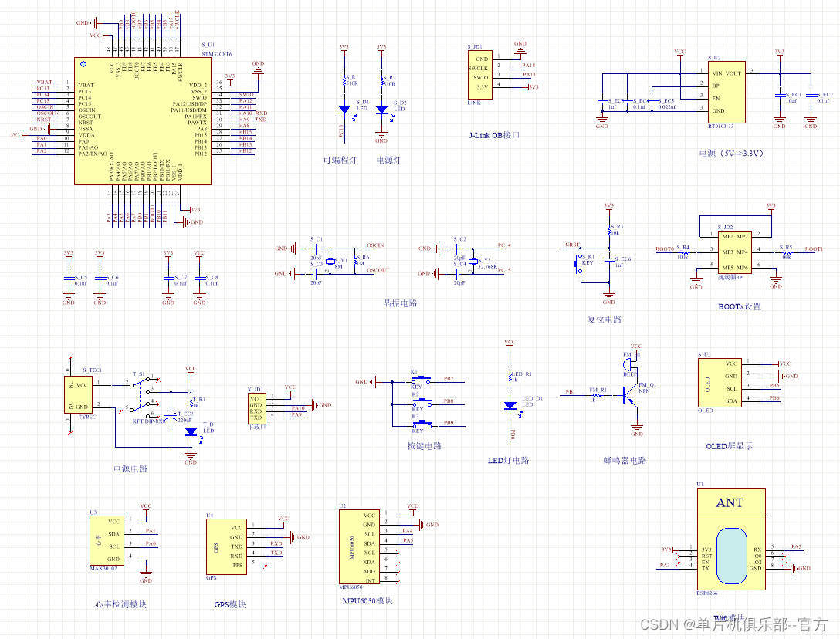Click the '蜂鸣器电路' label

(625, 461)
